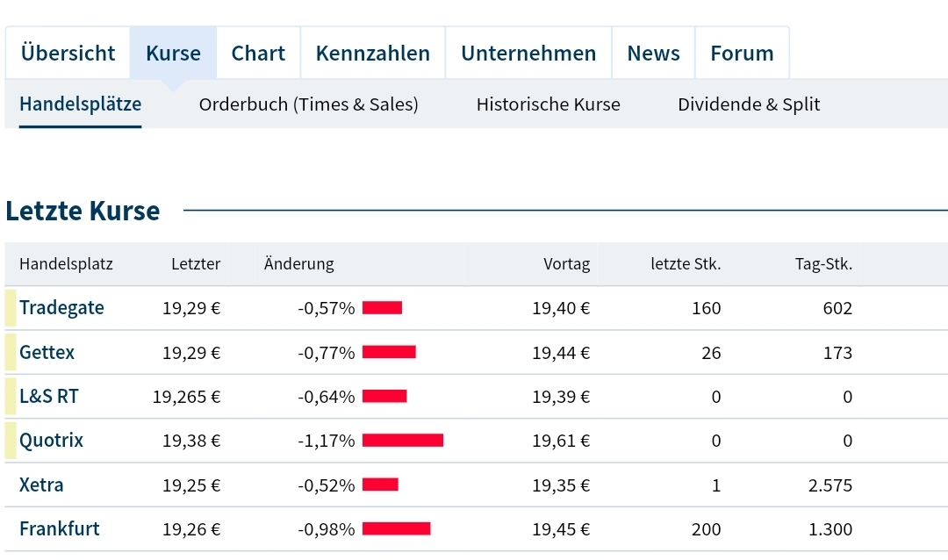948x560 pixels.
Task: Open the Quotrix venue page
Action: (x=51, y=440)
